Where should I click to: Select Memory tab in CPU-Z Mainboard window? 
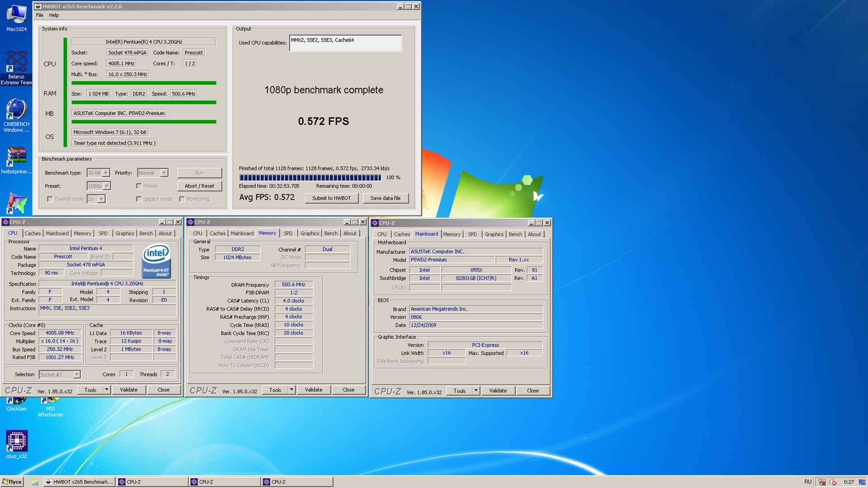click(452, 234)
